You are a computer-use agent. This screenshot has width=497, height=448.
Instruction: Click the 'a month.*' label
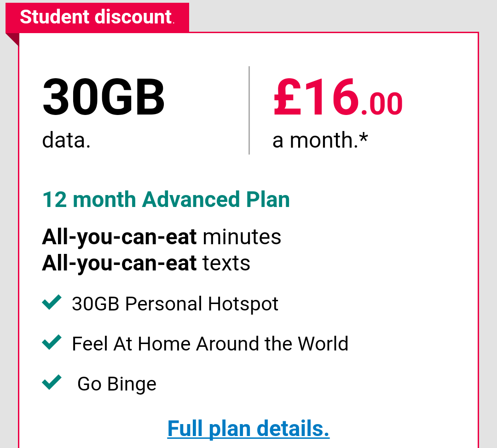tap(320, 140)
